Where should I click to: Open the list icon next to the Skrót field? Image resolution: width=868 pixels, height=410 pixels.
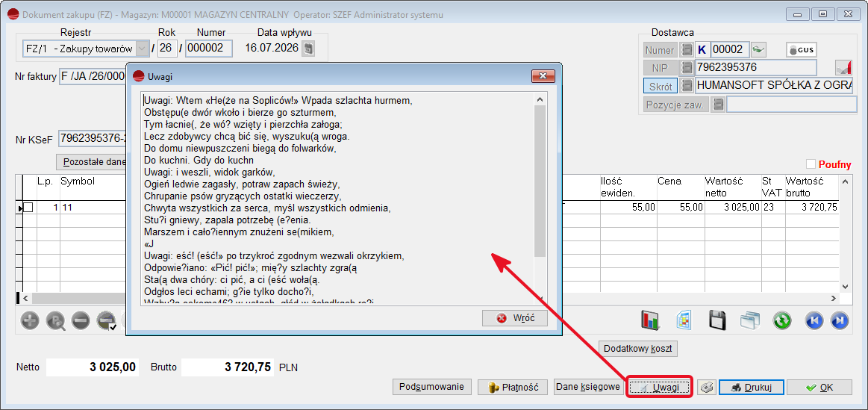click(x=687, y=86)
